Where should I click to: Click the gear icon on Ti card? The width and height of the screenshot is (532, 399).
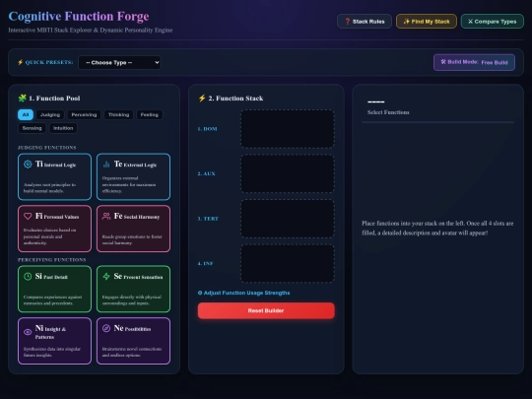click(28, 165)
